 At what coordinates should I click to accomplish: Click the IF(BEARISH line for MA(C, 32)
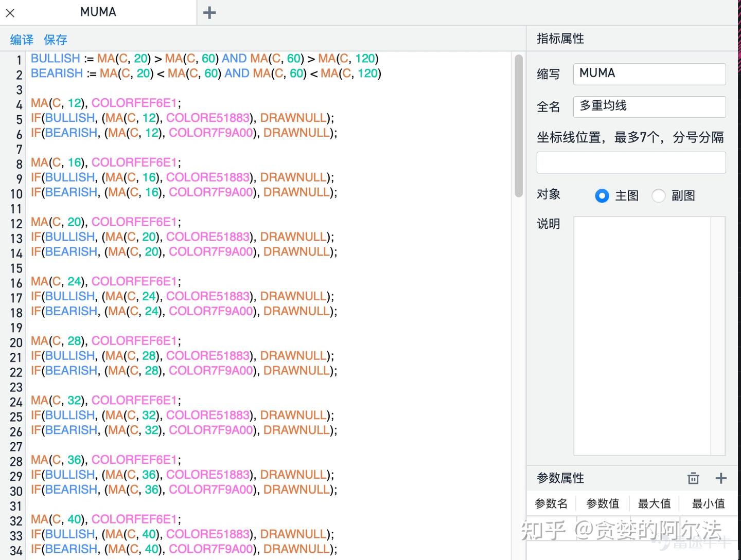point(184,431)
